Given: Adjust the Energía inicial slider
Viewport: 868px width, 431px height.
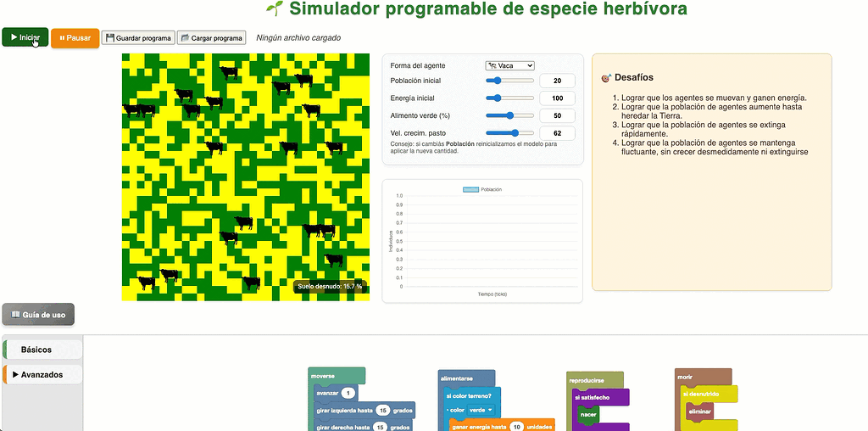Looking at the screenshot, I should tap(509, 98).
